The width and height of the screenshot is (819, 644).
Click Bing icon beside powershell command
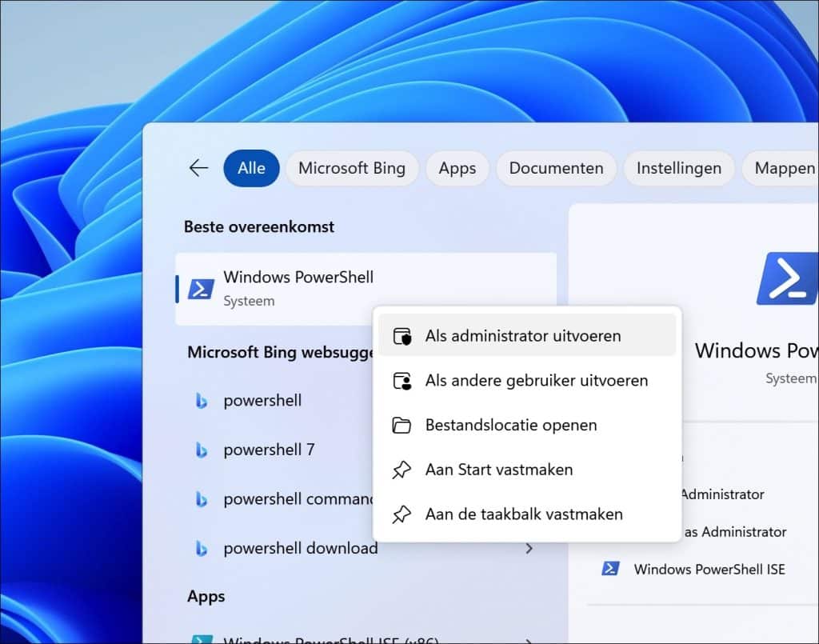tap(201, 499)
